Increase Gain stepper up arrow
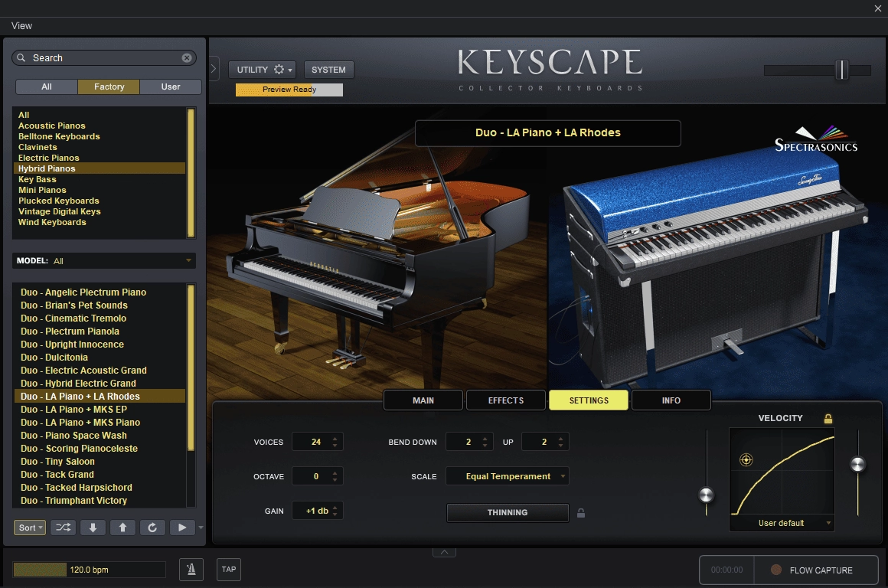 (335, 507)
